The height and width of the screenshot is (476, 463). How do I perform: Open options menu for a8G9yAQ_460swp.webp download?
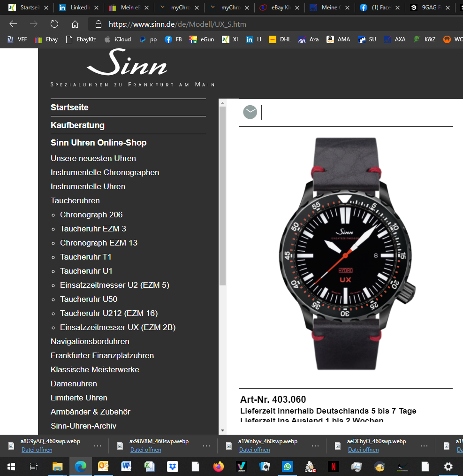click(x=98, y=445)
